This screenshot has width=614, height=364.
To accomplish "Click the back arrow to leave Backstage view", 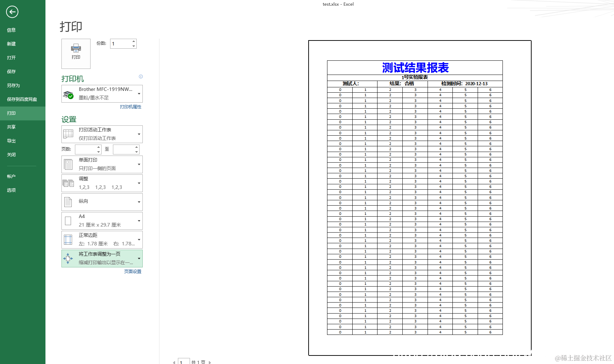I will [12, 12].
